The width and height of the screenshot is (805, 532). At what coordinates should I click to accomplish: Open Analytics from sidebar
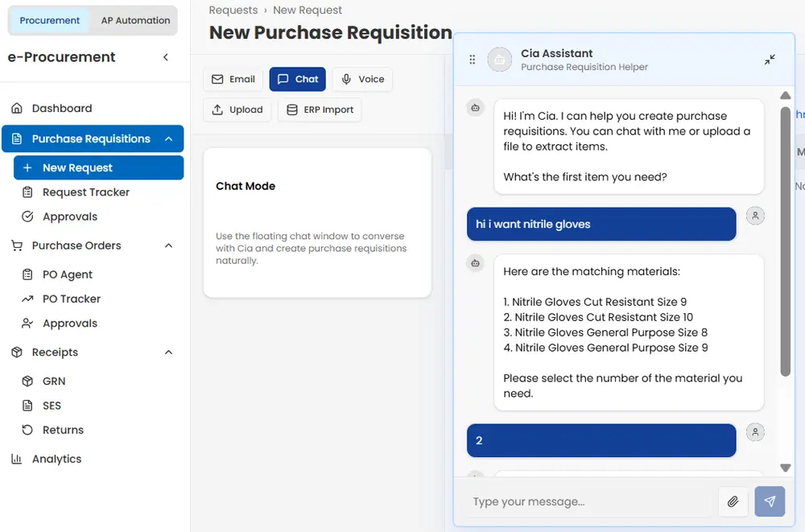tap(56, 459)
